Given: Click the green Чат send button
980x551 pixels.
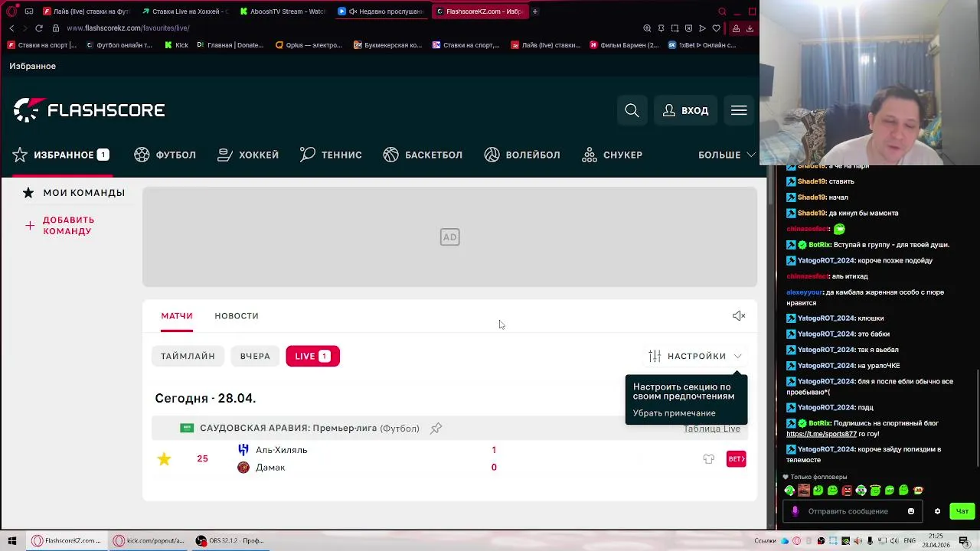Looking at the screenshot, I should point(962,511).
